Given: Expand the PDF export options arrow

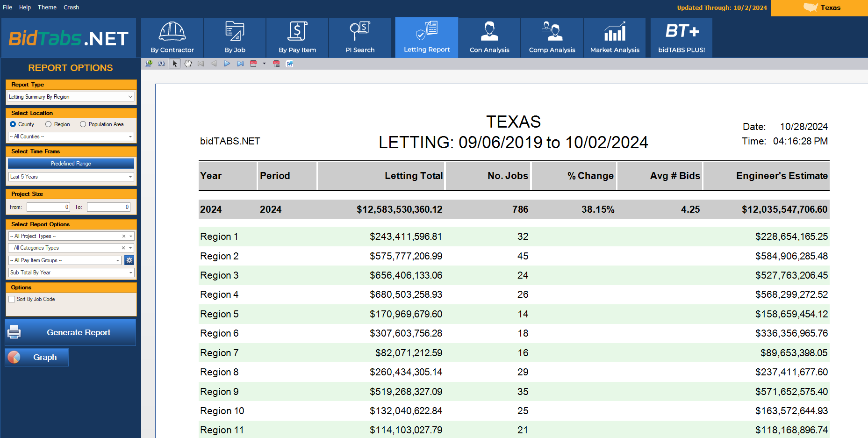Looking at the screenshot, I should tap(264, 64).
